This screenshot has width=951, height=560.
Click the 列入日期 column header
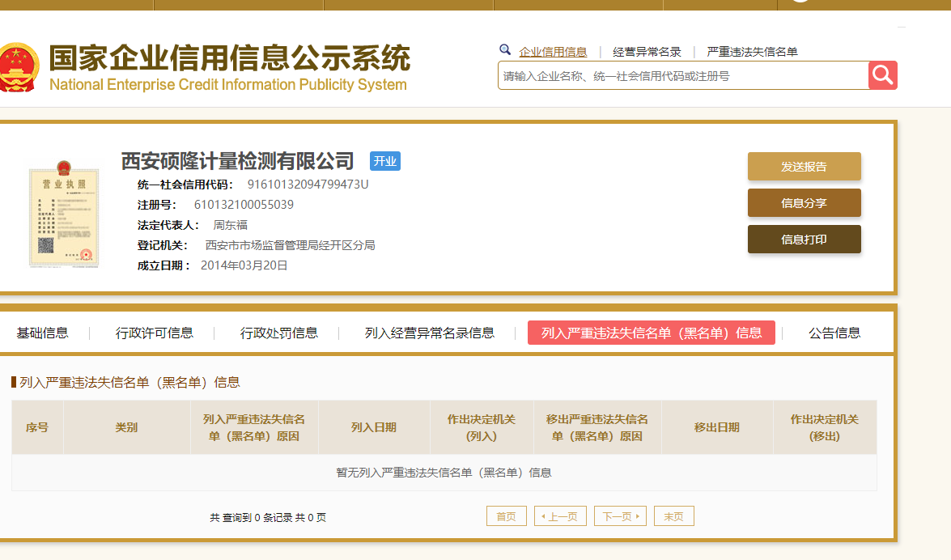coord(374,427)
